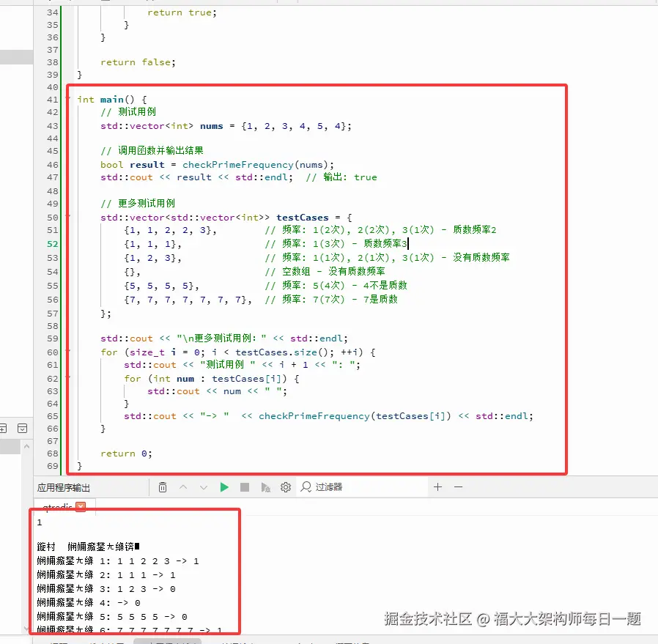Click the '{1, 1, 1},' test case on line 52
Image resolution: width=658 pixels, height=644 pixels.
click(x=152, y=244)
